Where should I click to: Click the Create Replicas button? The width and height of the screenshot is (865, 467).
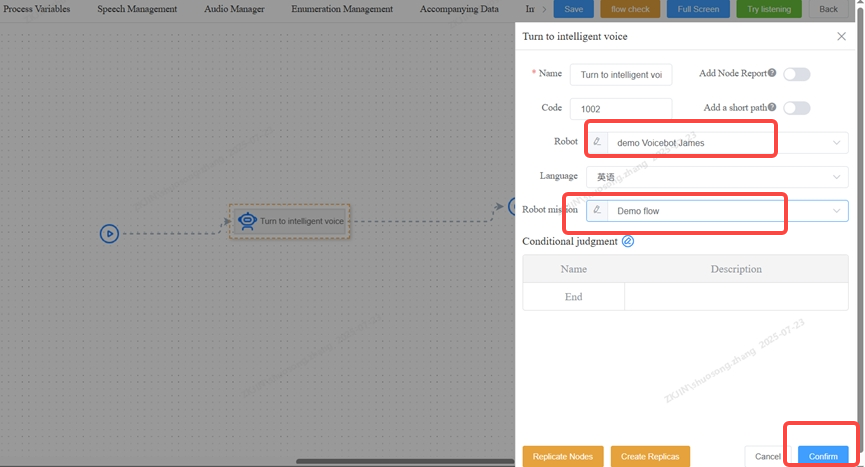point(650,456)
